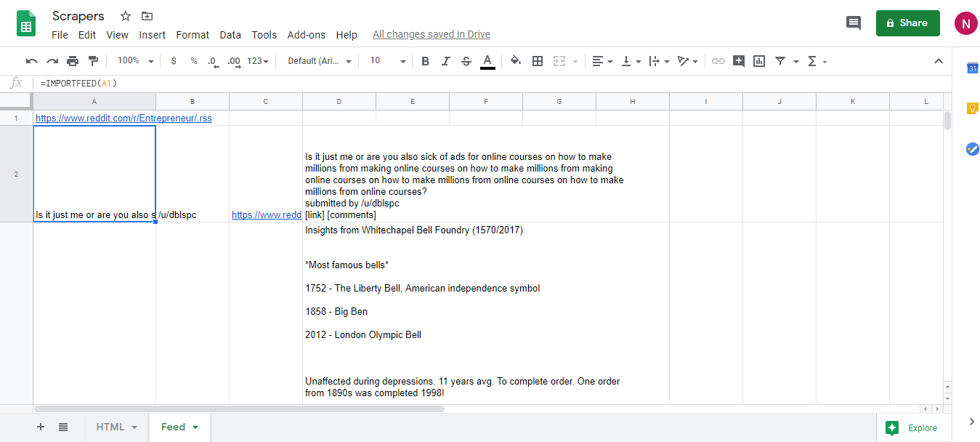The image size is (980, 442).
Task: Open the Add-ons menu
Action: coord(307,35)
